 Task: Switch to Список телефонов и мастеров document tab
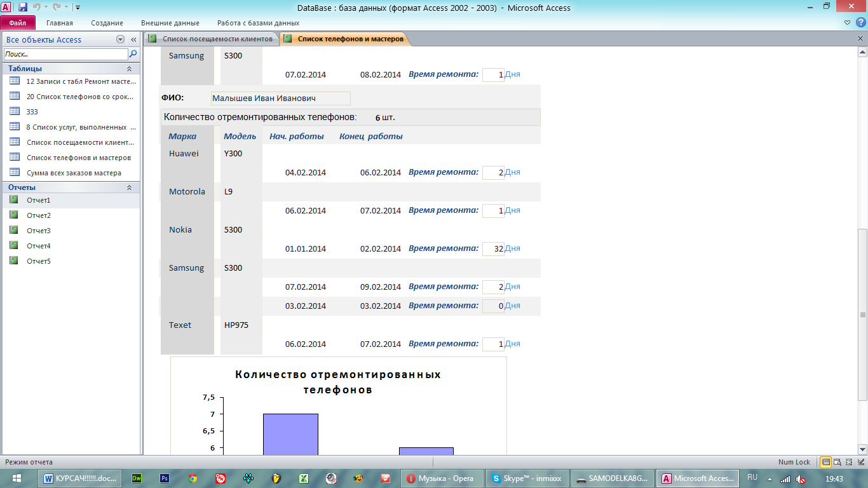[x=344, y=39]
